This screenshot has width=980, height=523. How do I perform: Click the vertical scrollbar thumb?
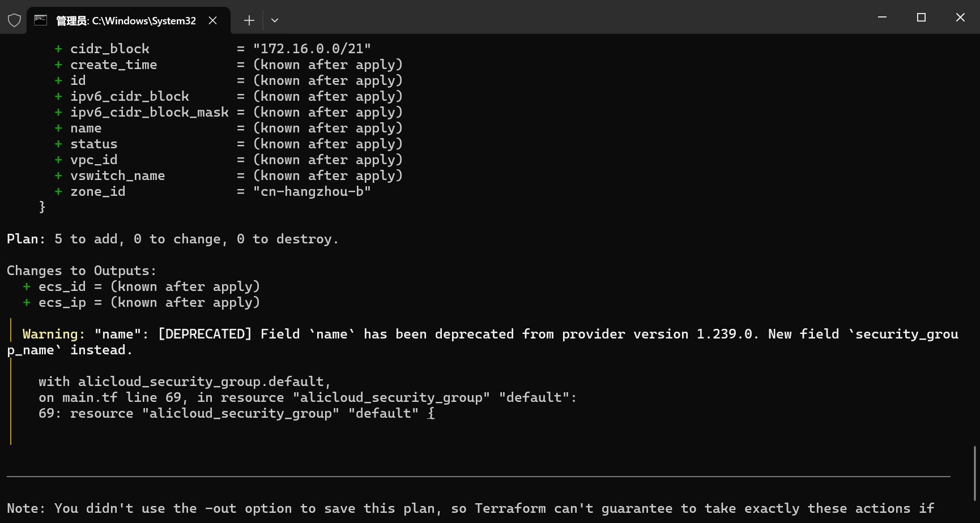tap(975, 473)
